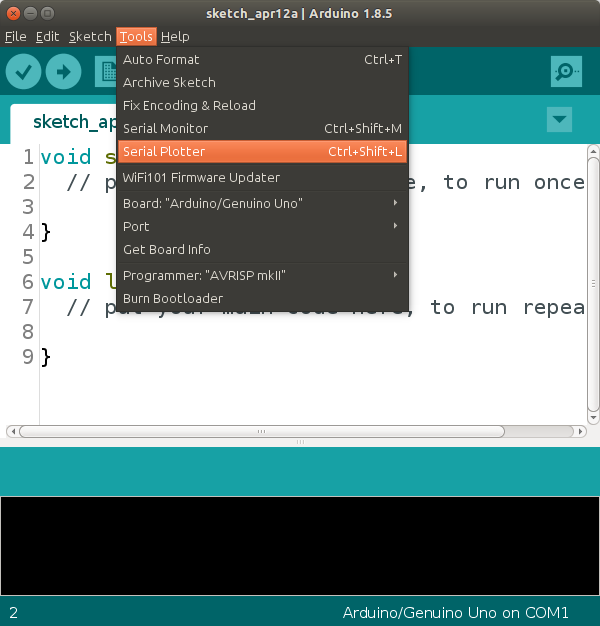Click the vertical scrollbar down arrow
The width and height of the screenshot is (600, 626).
point(593,418)
